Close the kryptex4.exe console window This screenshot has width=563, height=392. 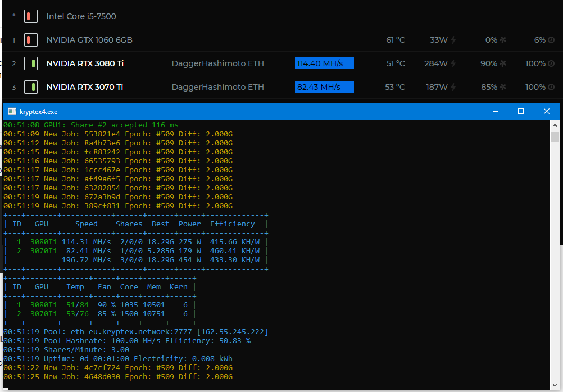click(547, 112)
